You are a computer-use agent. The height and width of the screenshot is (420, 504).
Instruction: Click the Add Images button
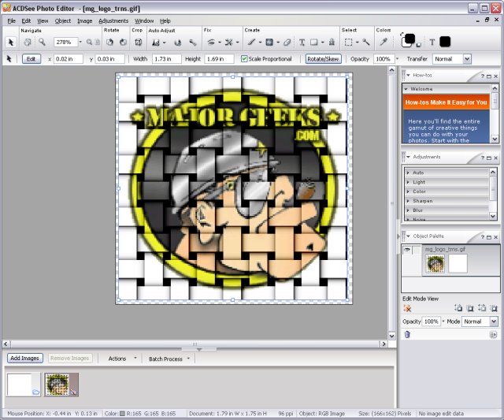tap(25, 358)
